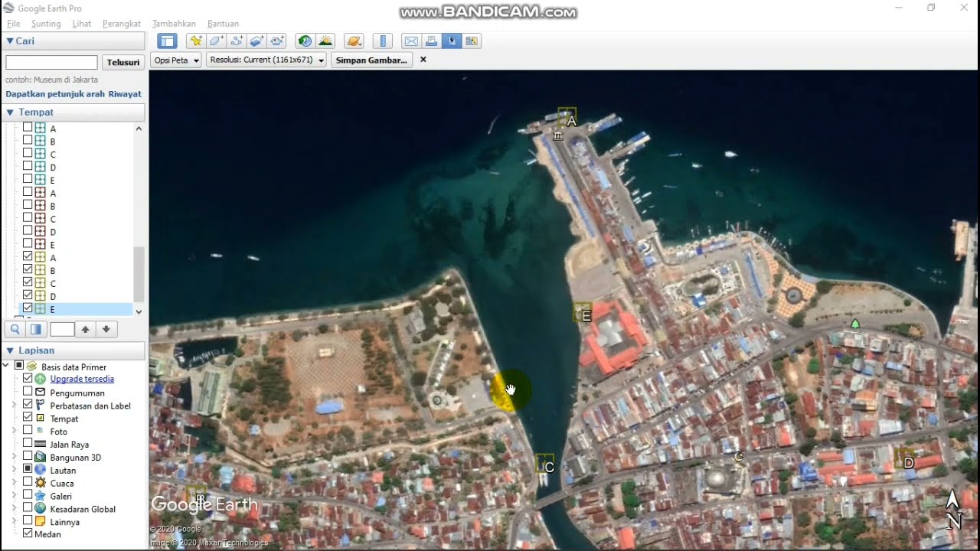Collapse the Cari panel
This screenshot has width=980, height=551.
[x=10, y=41]
